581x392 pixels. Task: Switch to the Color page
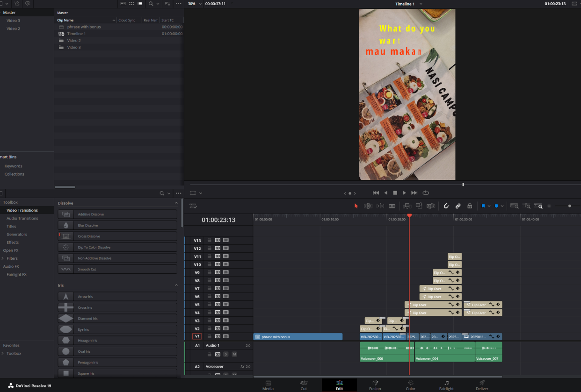[x=410, y=385]
